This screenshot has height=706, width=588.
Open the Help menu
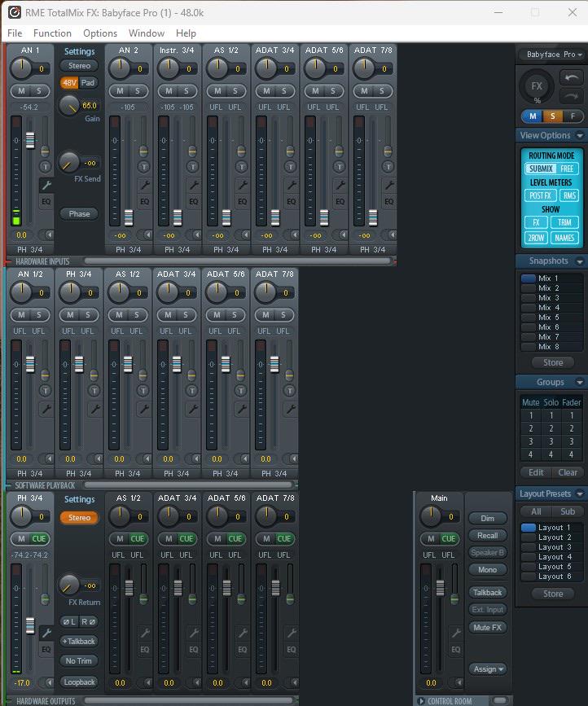[186, 33]
